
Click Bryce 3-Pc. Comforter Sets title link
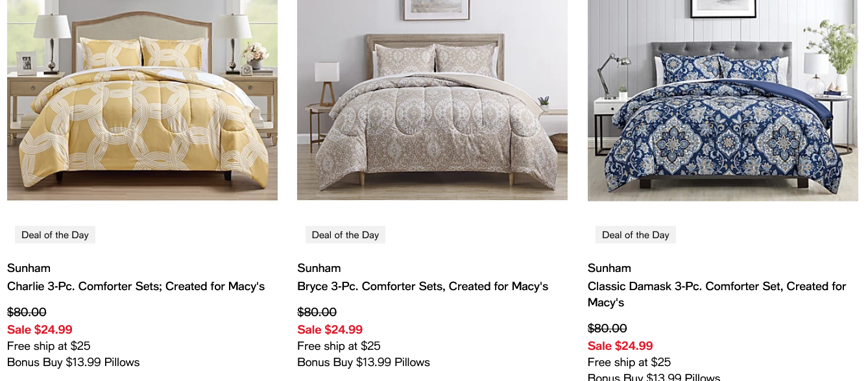[x=422, y=286]
